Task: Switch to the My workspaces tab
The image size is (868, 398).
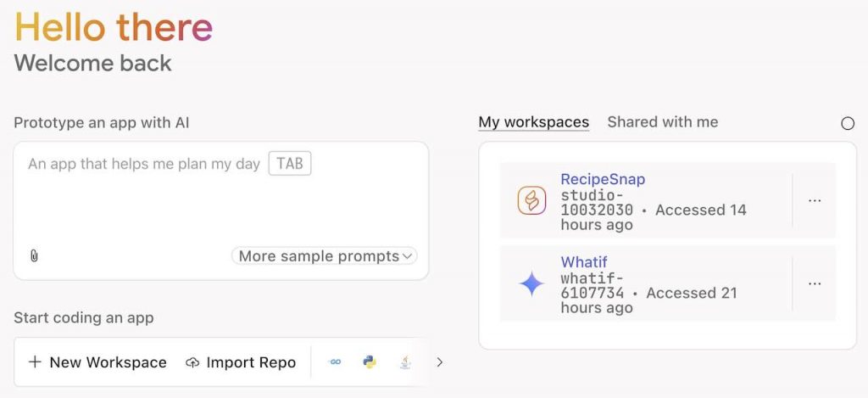Action: [x=534, y=122]
